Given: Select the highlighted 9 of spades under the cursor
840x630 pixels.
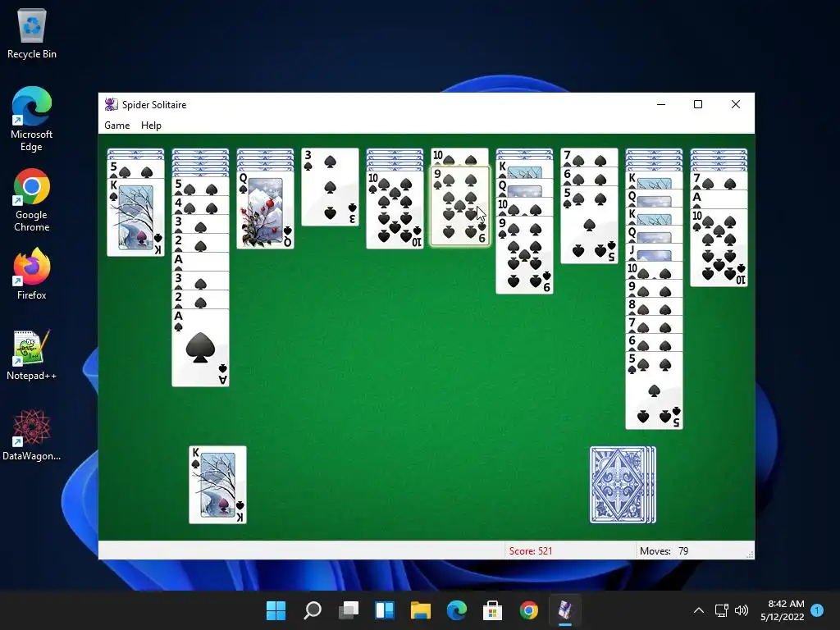Looking at the screenshot, I should pyautogui.click(x=460, y=206).
